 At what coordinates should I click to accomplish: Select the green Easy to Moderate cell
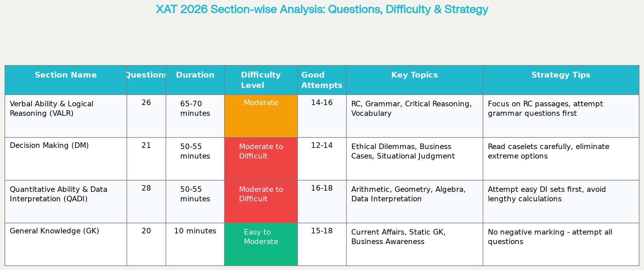pos(261,244)
